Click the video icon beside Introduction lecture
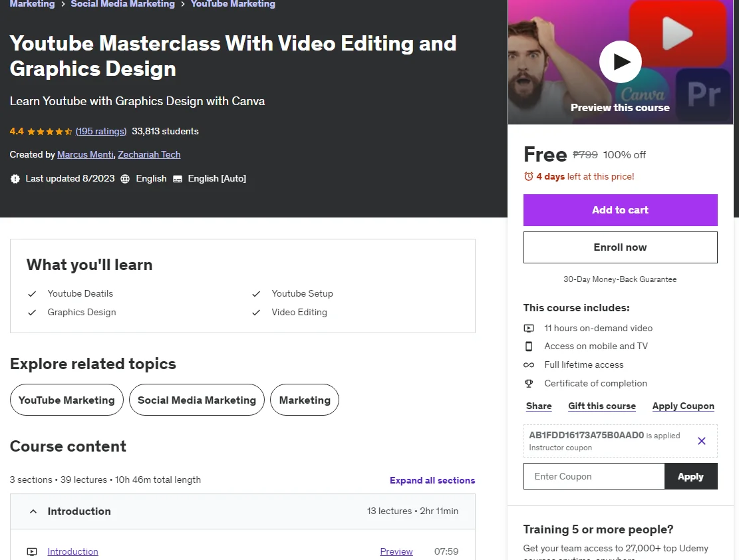The image size is (739, 560). coord(31,551)
